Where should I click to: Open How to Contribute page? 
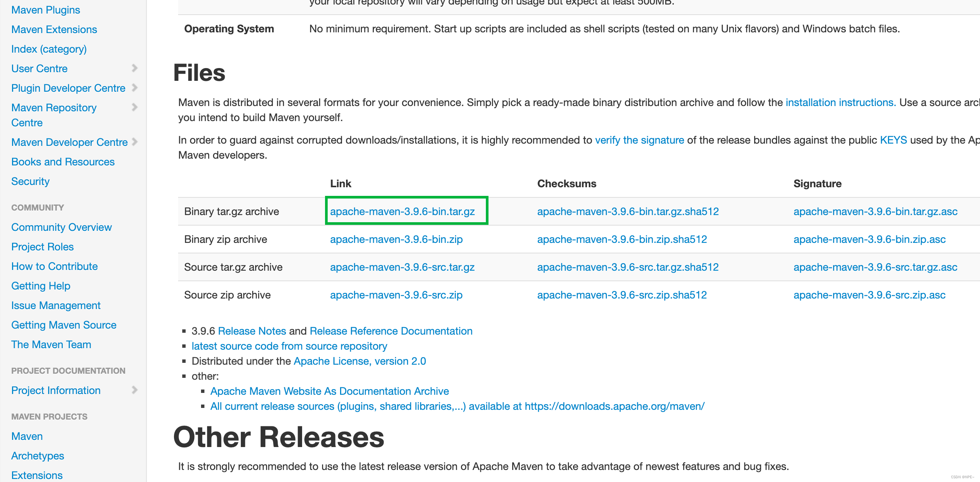54,266
